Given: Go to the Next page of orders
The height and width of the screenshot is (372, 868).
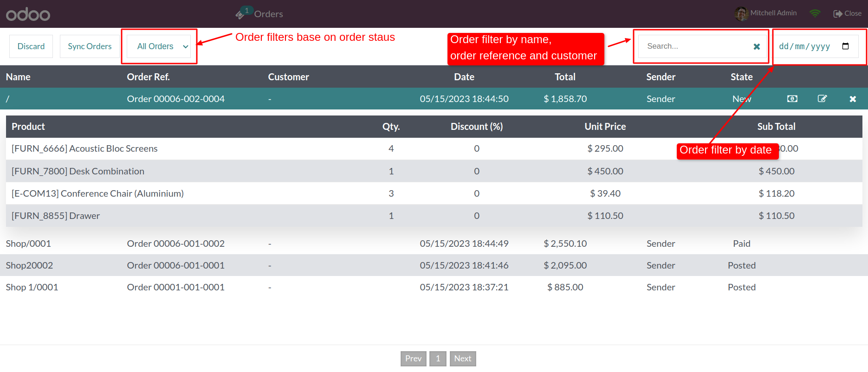Looking at the screenshot, I should (x=463, y=359).
